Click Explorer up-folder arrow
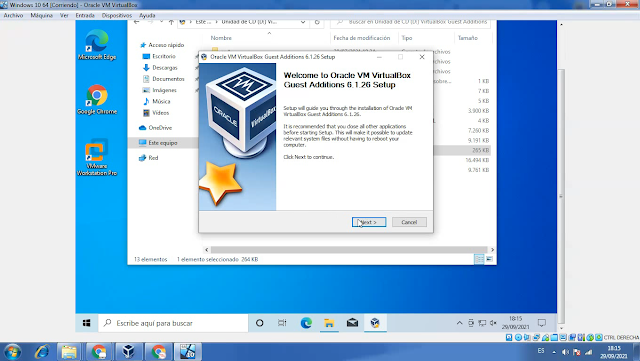This screenshot has width=640, height=361. coord(171,22)
